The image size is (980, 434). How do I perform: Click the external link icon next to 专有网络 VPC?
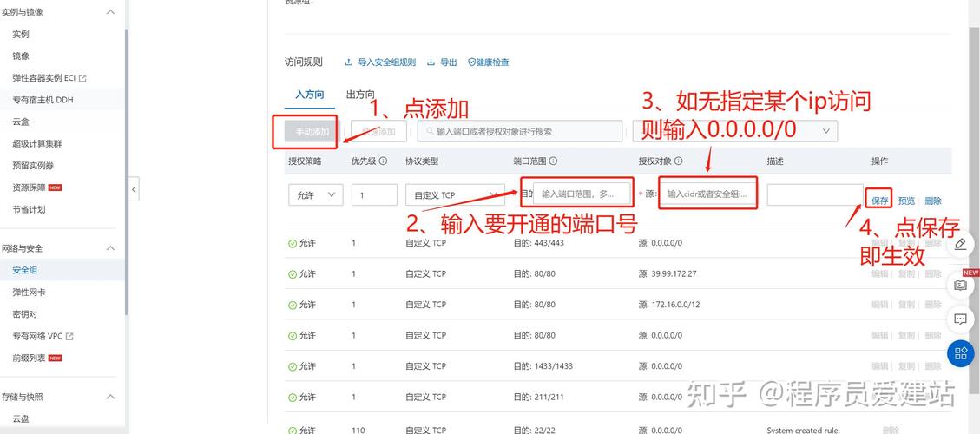69,337
